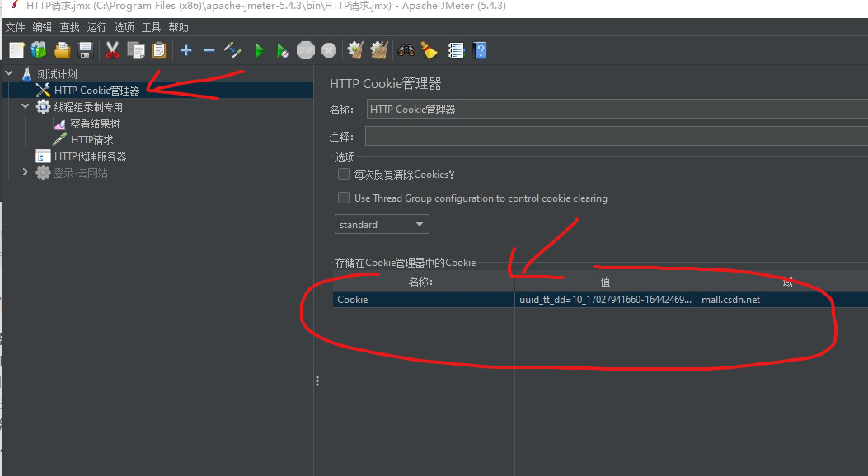The height and width of the screenshot is (476, 868).
Task: Click the Copy toolbar icon
Action: coord(135,50)
